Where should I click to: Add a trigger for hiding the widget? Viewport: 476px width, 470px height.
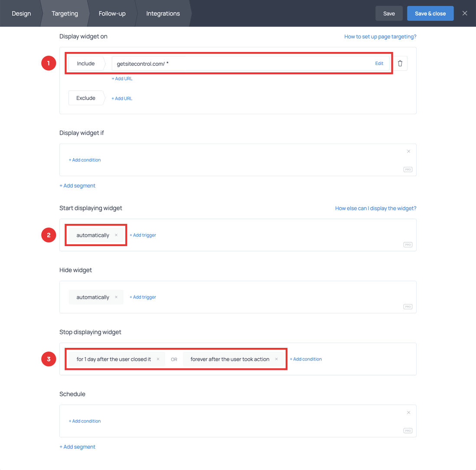143,297
